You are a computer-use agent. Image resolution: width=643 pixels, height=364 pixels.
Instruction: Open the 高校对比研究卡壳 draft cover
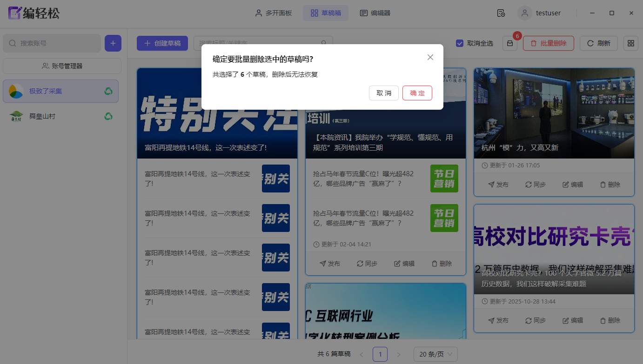(554, 250)
